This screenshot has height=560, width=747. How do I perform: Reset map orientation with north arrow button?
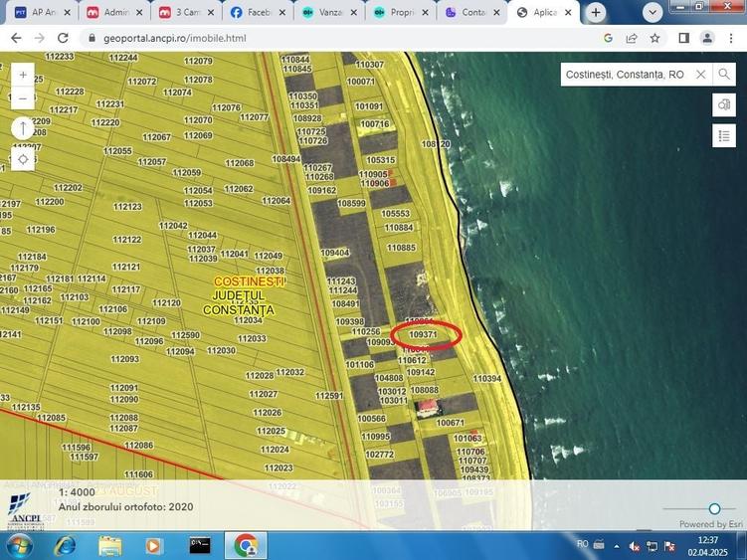point(23,127)
